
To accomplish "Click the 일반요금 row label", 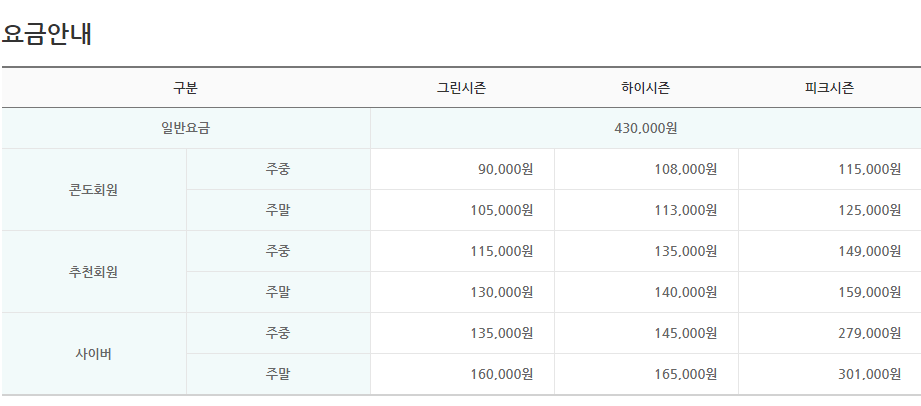I will (185, 128).
